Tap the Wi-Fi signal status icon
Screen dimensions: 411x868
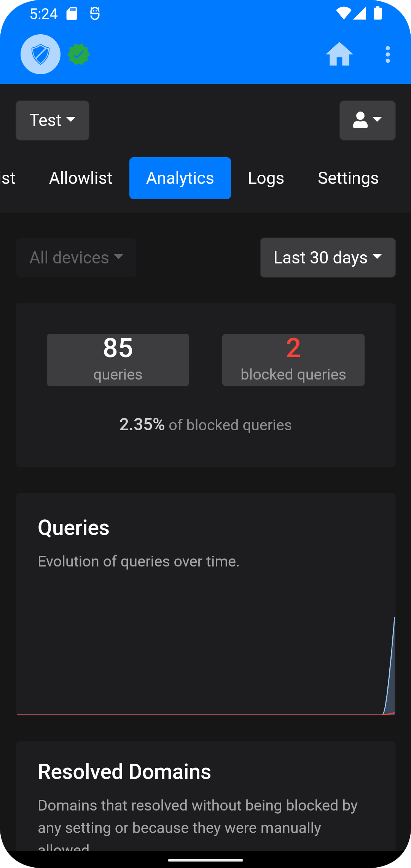[343, 14]
